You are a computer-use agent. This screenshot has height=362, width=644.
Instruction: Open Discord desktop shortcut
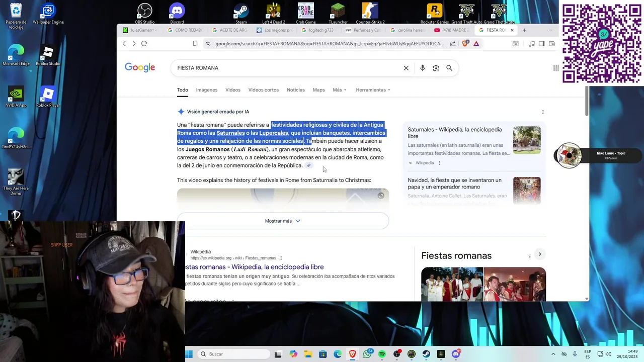click(x=177, y=14)
